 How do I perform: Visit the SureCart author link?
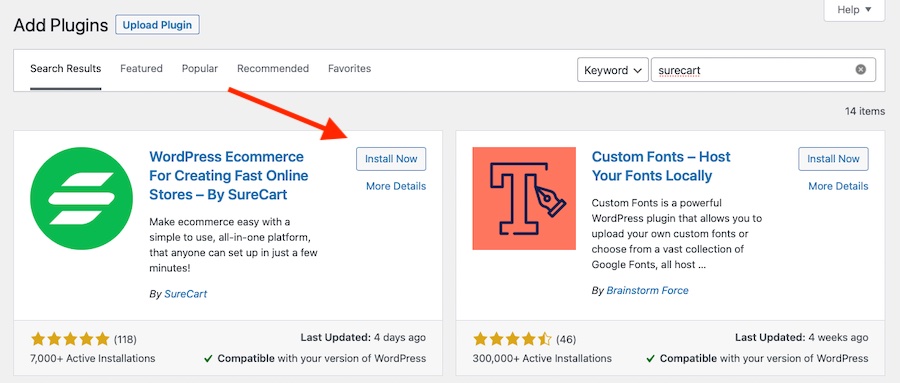point(185,294)
